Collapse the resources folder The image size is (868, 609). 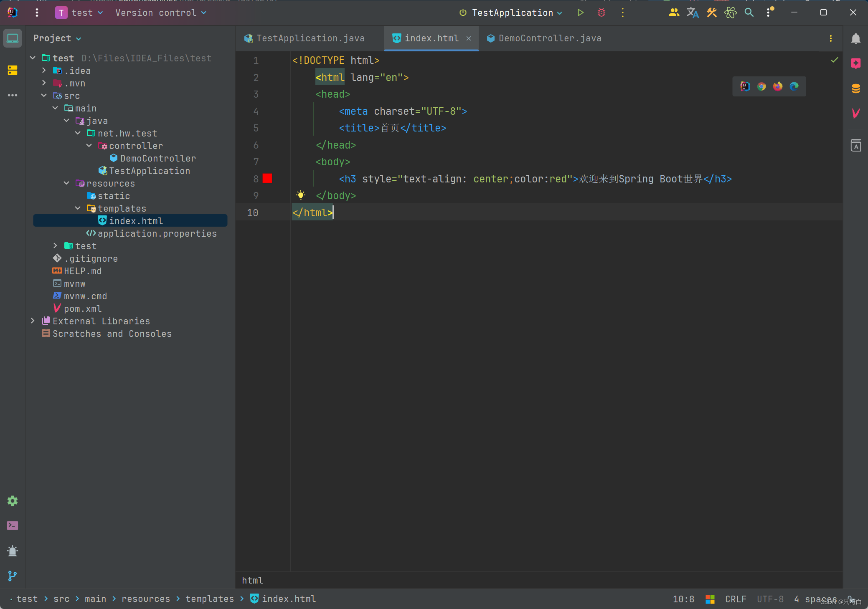coord(66,183)
